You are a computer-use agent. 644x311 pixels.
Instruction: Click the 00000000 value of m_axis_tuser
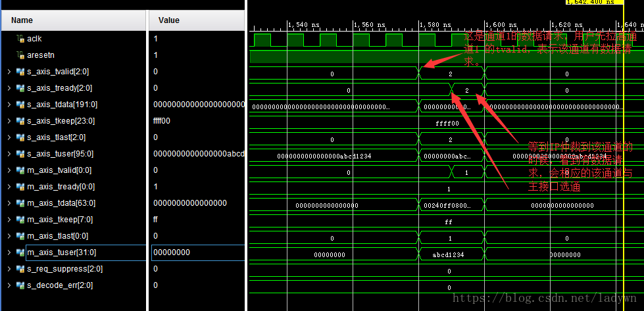172,252
